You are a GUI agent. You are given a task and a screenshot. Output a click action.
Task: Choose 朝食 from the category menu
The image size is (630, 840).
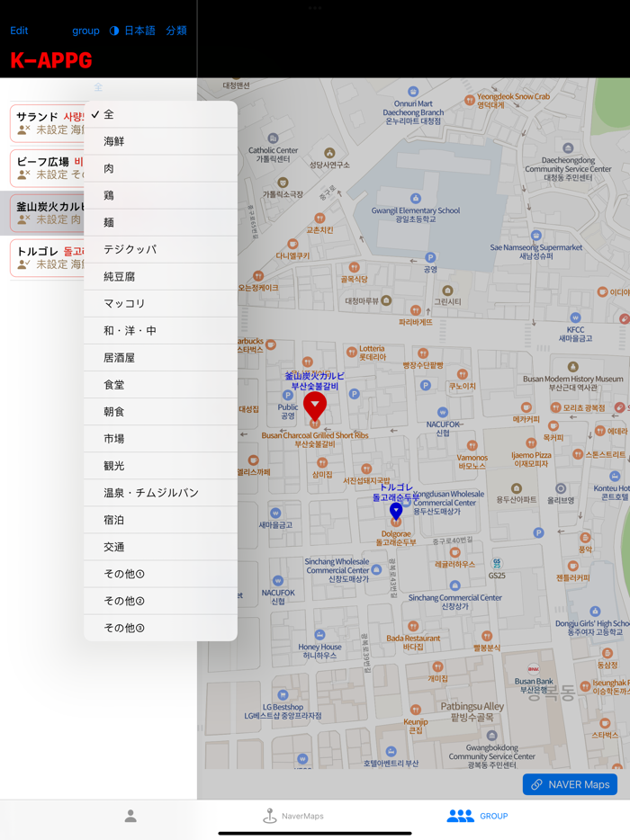[x=160, y=411]
